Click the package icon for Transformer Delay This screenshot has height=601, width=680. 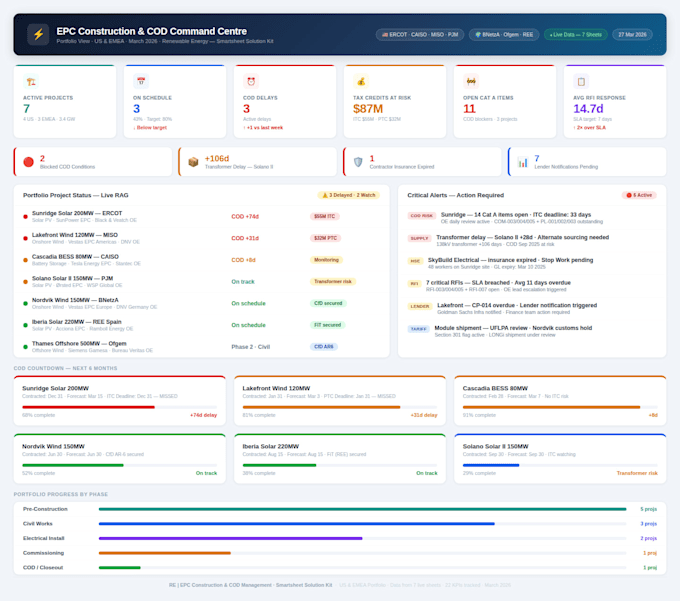pos(193,162)
